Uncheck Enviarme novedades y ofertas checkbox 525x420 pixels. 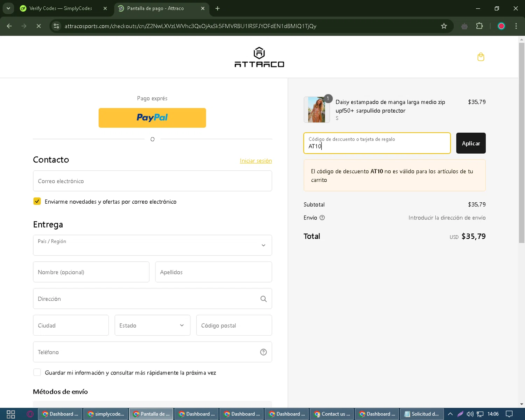click(37, 201)
